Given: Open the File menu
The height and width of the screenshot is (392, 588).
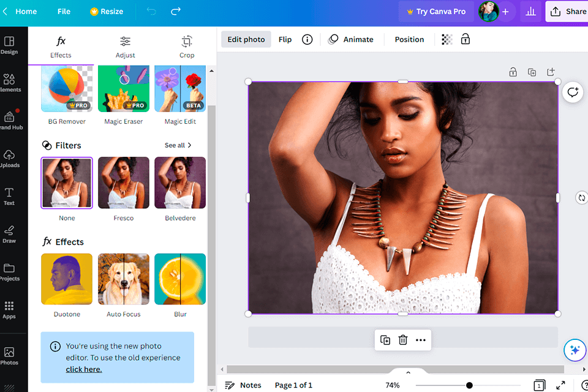Looking at the screenshot, I should [64, 11].
